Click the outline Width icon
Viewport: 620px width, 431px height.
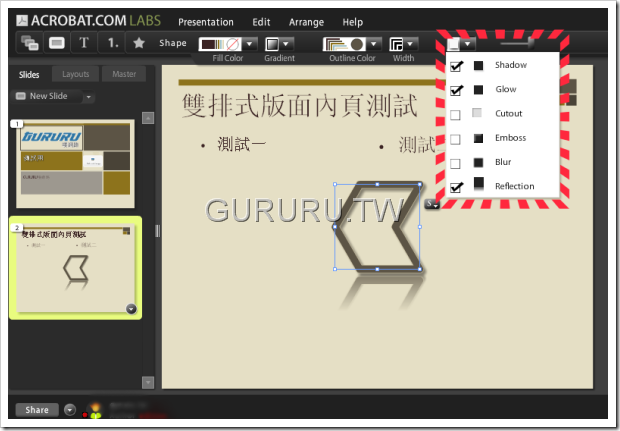pos(396,44)
